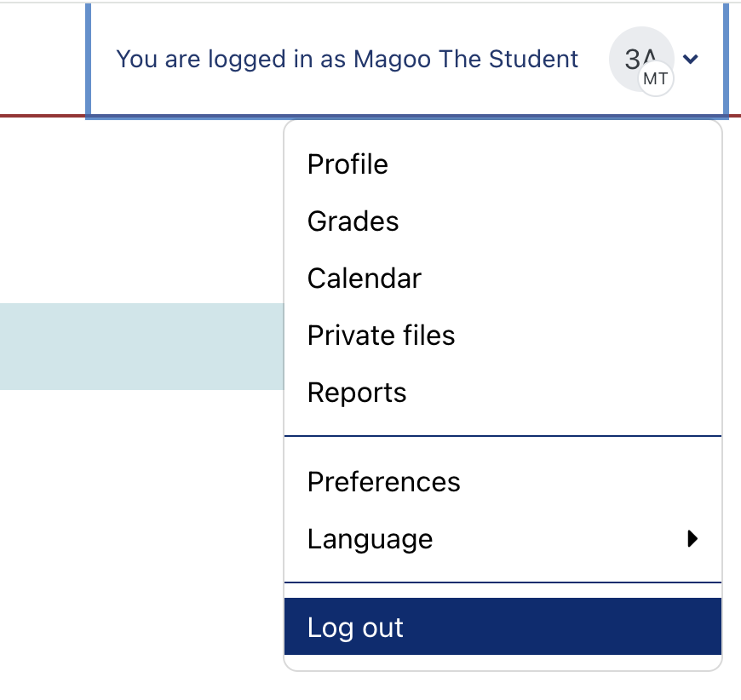
Task: Click the light teal bar on the left
Action: [141, 346]
